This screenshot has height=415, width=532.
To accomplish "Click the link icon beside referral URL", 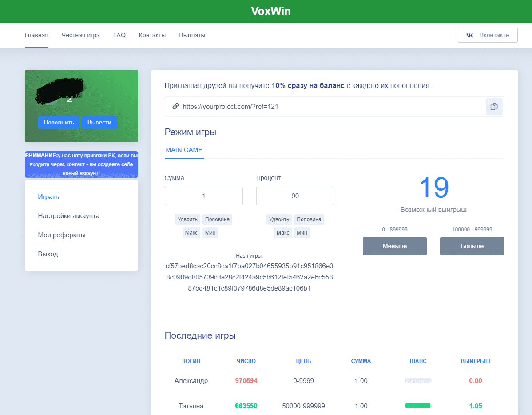I will (175, 107).
